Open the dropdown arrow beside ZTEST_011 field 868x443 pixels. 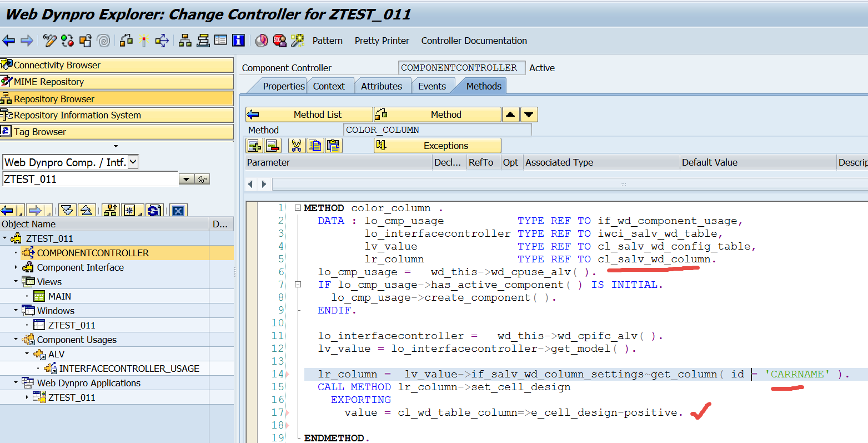[187, 179]
